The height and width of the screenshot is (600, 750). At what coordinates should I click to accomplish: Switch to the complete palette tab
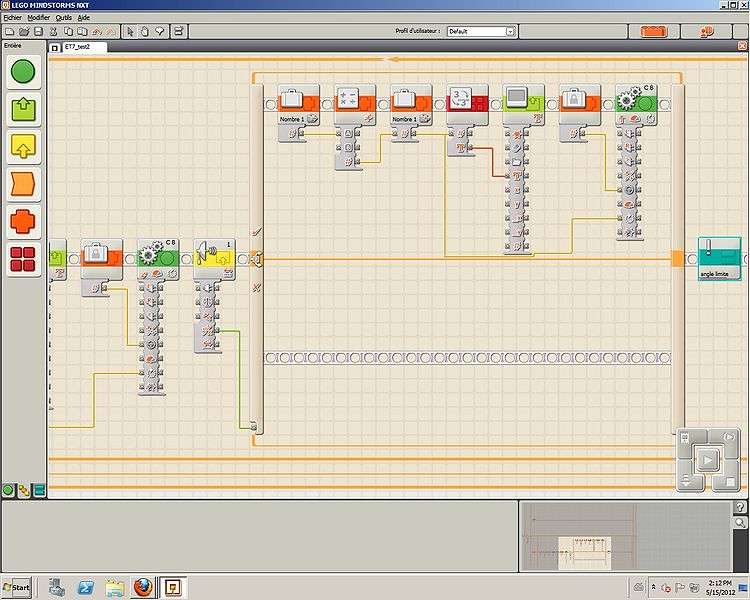tap(23, 490)
